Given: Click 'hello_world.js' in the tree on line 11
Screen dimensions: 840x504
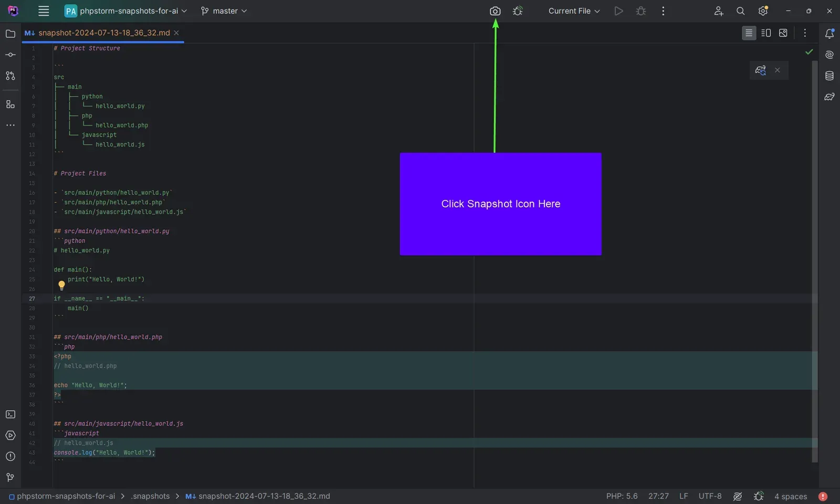Looking at the screenshot, I should (x=120, y=145).
